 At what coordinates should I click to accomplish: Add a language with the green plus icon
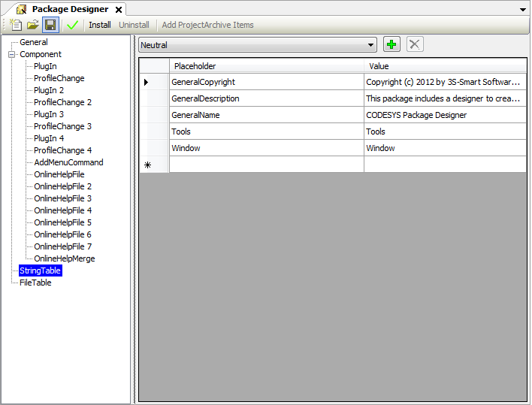[x=391, y=44]
